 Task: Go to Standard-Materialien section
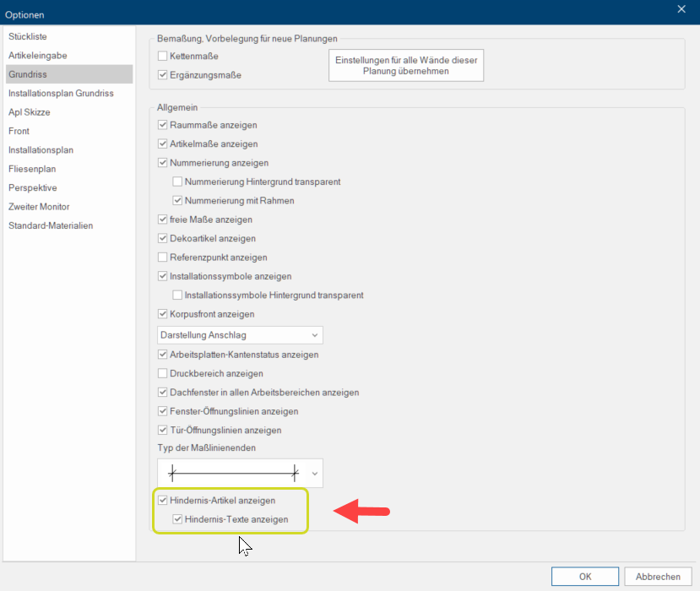tap(51, 225)
